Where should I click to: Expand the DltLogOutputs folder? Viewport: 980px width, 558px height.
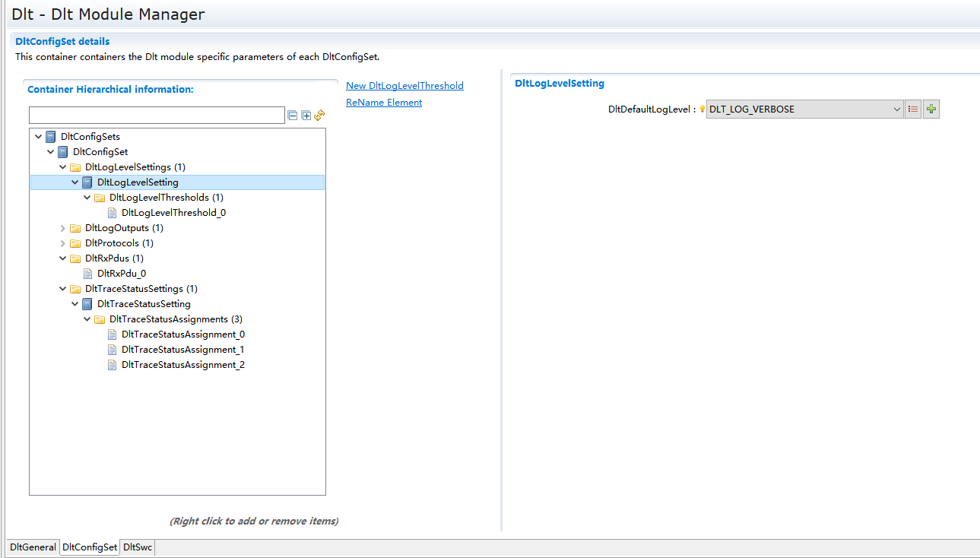[63, 228]
